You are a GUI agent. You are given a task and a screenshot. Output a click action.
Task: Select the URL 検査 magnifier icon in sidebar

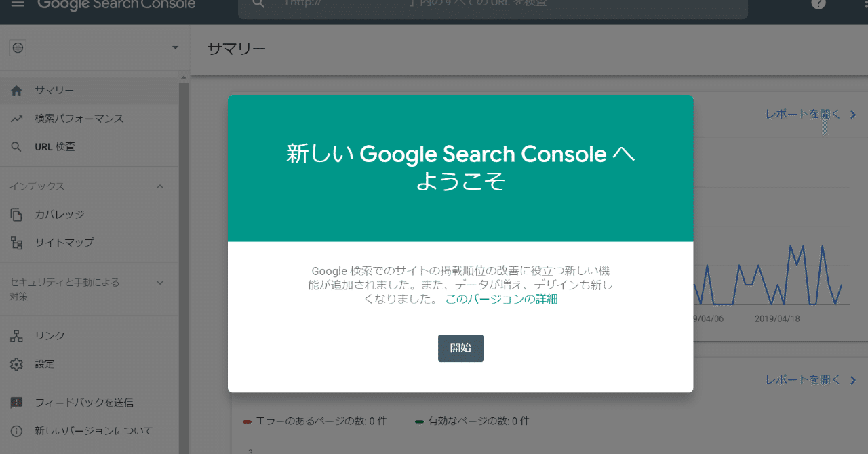click(x=16, y=146)
